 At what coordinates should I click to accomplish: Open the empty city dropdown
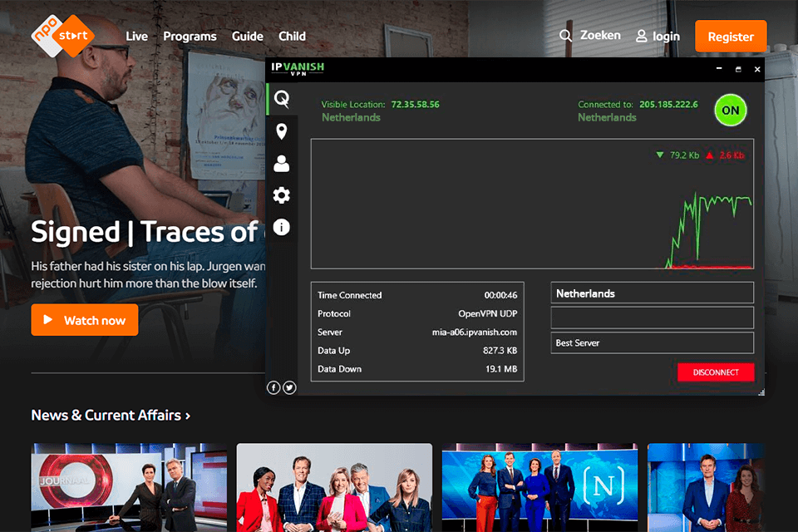[652, 318]
